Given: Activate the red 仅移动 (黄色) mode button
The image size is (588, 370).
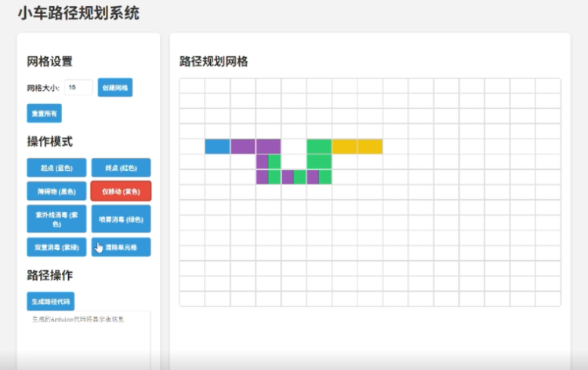Looking at the screenshot, I should click(x=121, y=190).
